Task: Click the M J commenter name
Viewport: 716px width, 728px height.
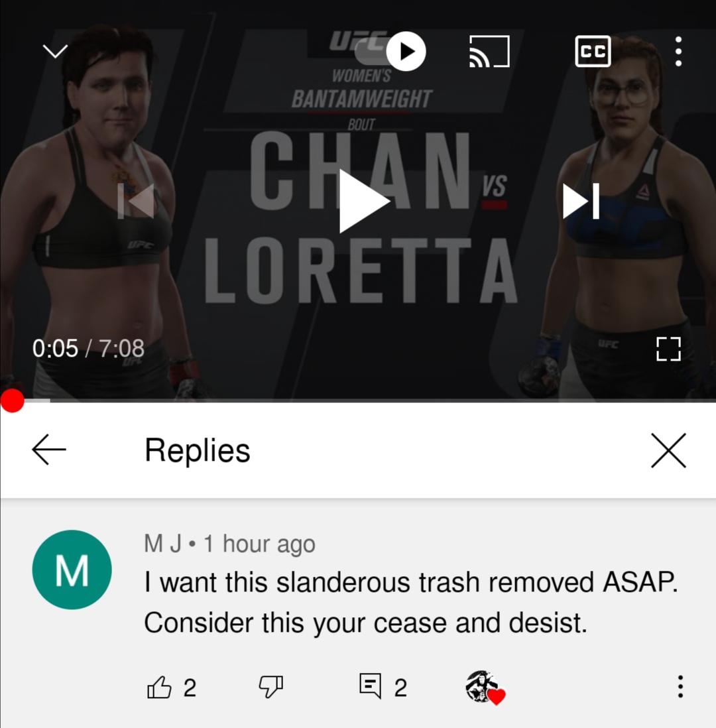Action: 162,543
